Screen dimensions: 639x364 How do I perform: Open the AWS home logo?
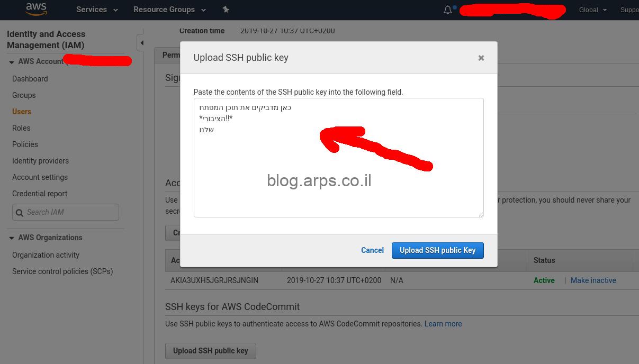click(36, 10)
